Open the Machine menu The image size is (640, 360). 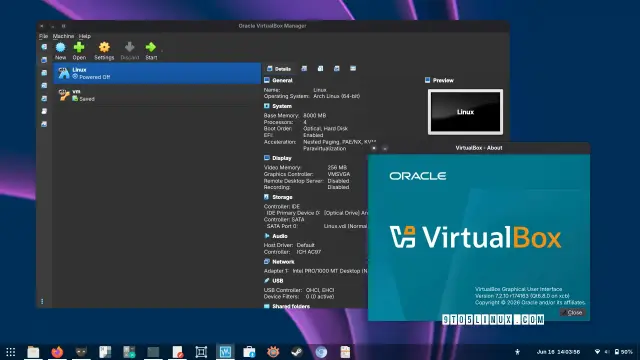pyautogui.click(x=63, y=36)
